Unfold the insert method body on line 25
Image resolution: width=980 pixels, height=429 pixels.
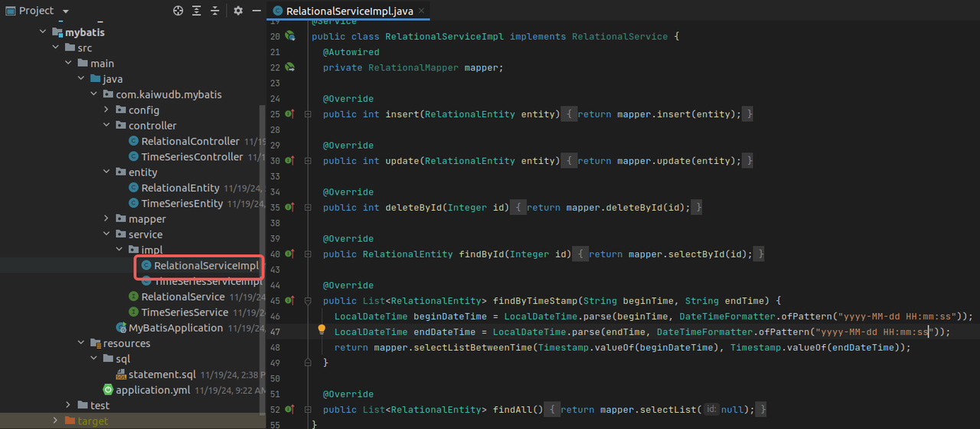pyautogui.click(x=308, y=114)
